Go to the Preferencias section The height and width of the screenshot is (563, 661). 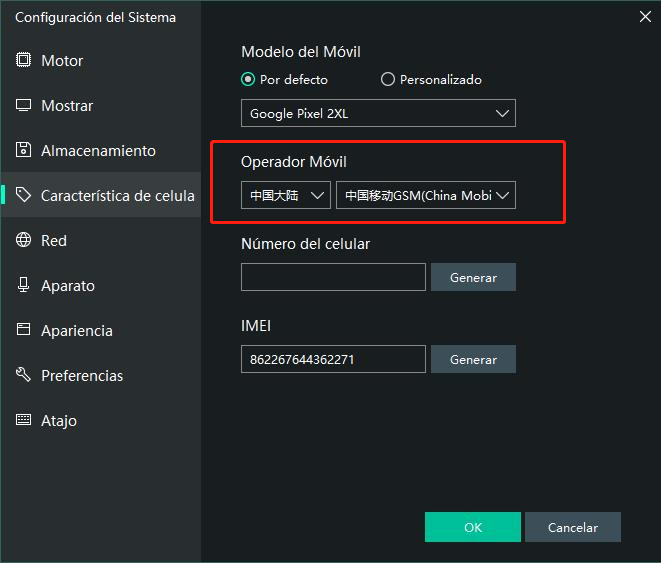pos(101,375)
